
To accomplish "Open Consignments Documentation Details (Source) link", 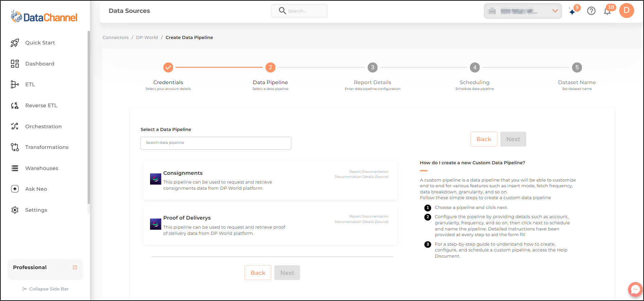I will click(362, 177).
